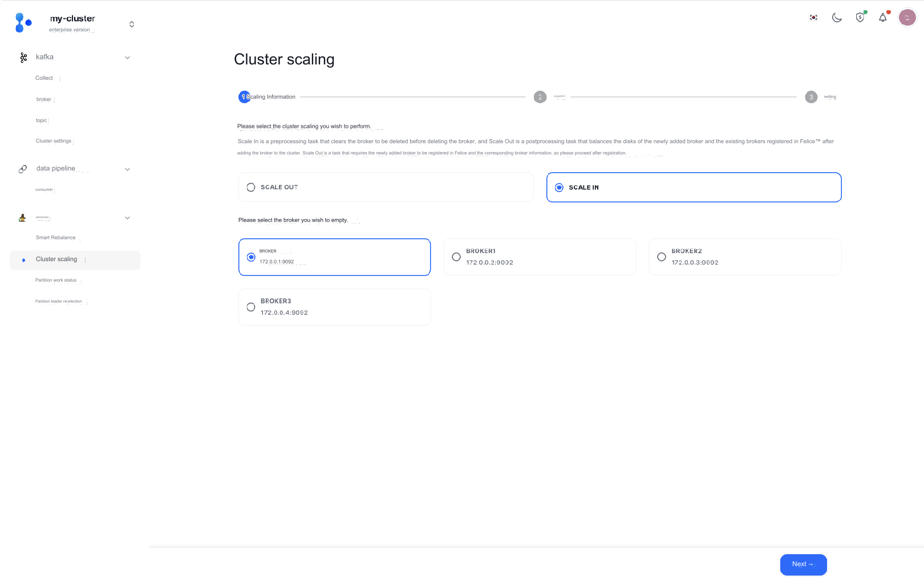Click the language flag icon
The width and height of the screenshot is (924, 577).
tap(813, 18)
